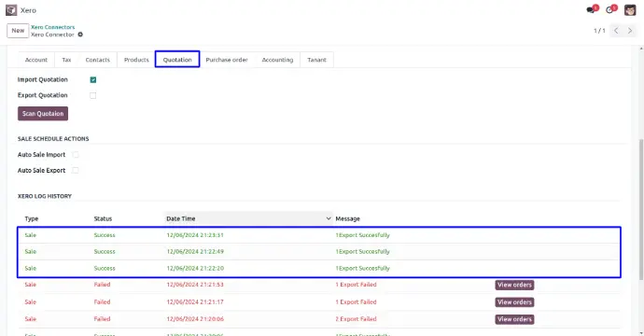The width and height of the screenshot is (644, 336).
Task: Open the Products tab
Action: 136,60
